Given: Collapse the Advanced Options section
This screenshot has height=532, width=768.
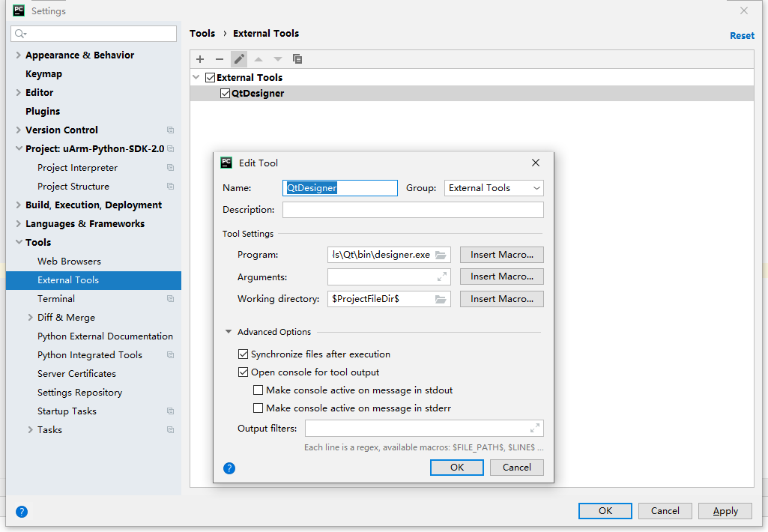Looking at the screenshot, I should click(229, 332).
